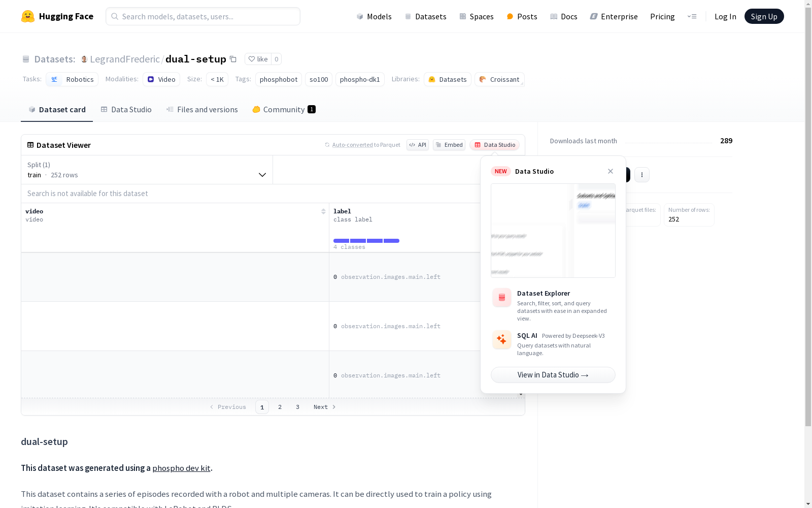
Task: Click the API button
Action: [x=418, y=145]
